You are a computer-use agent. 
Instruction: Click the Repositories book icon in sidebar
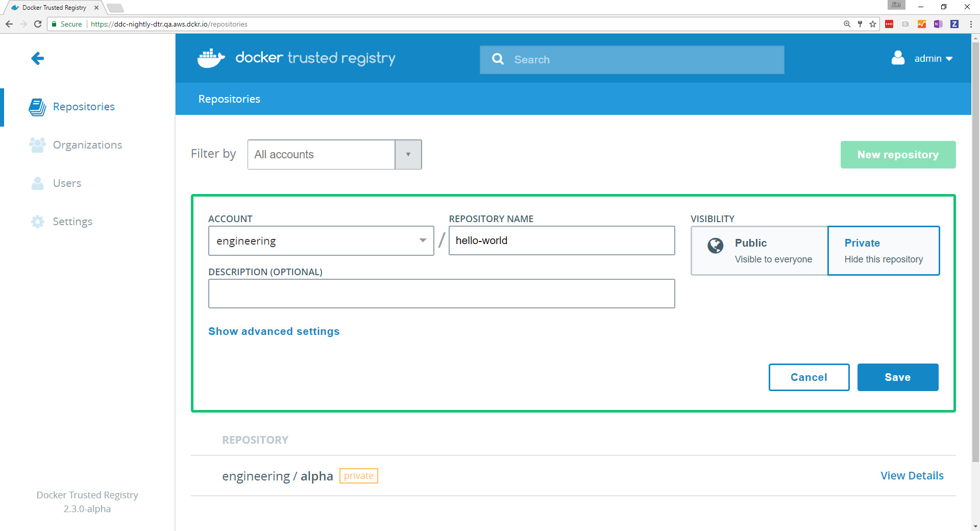point(37,107)
